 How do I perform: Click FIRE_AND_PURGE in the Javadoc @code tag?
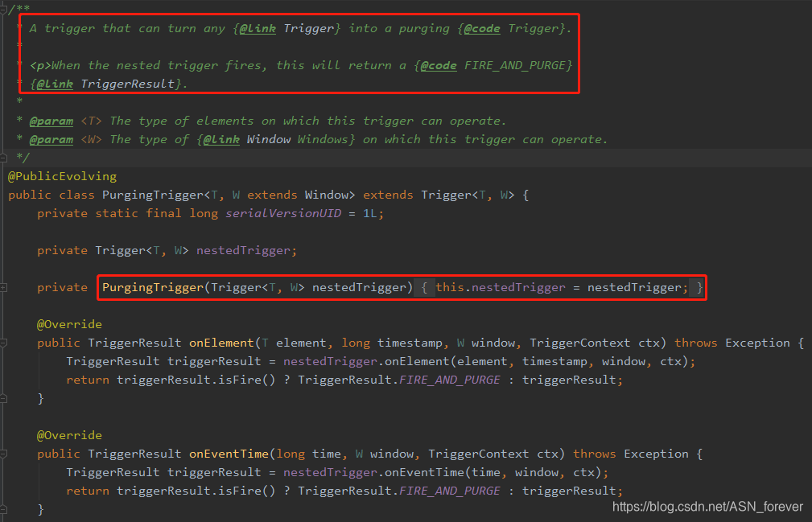515,66
